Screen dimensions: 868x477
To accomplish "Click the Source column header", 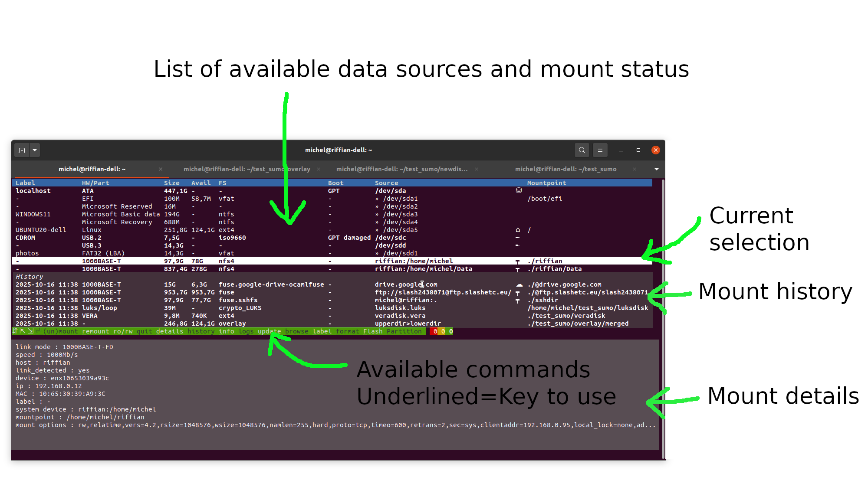I will pos(386,183).
